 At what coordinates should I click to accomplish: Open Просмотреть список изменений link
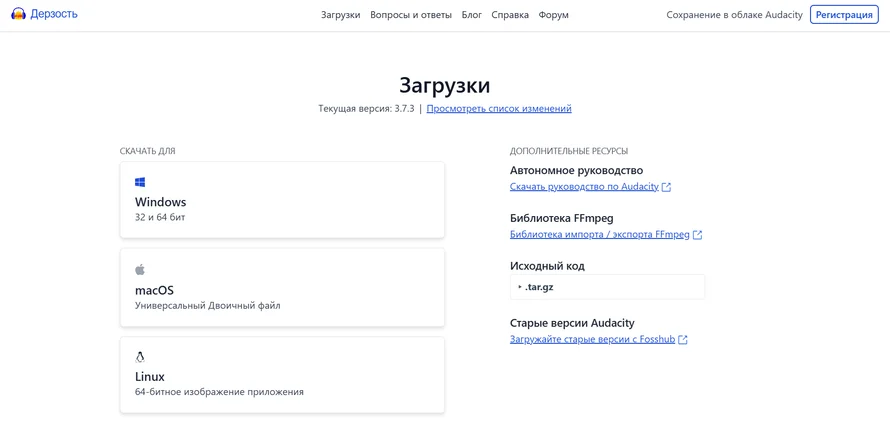click(x=499, y=108)
